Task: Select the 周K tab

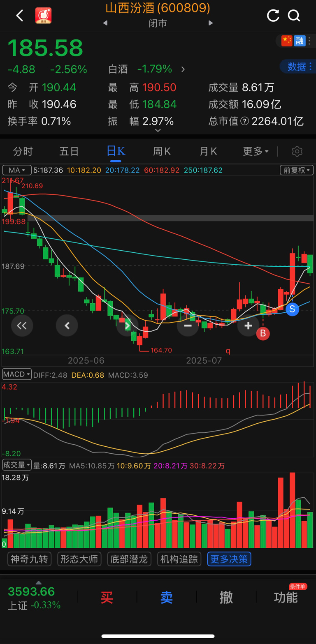Action: point(162,151)
